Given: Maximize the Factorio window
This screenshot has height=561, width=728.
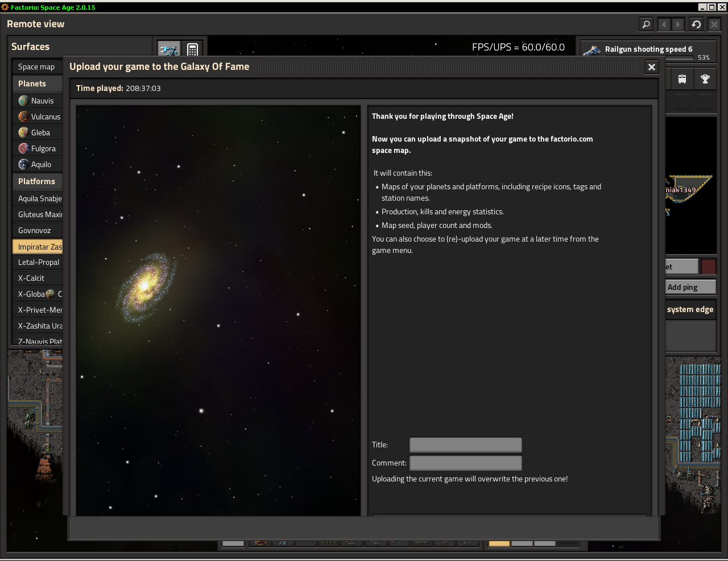Looking at the screenshot, I should pos(712,7).
